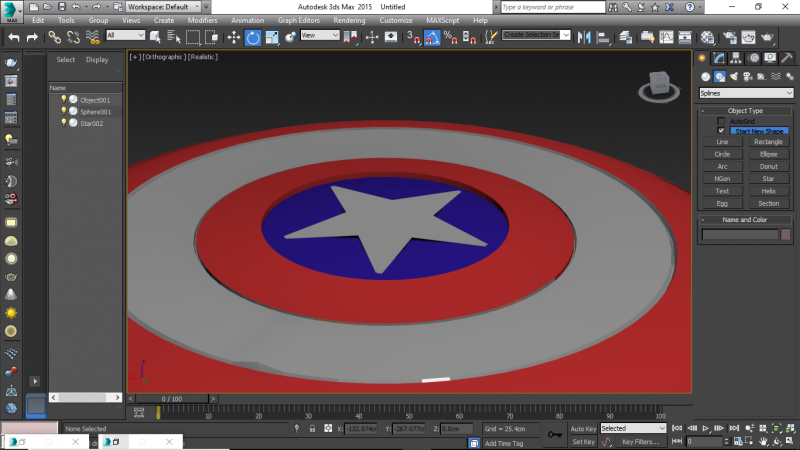The width and height of the screenshot is (800, 450).
Task: Open the Utilities hammer panel tab
Action: 787,58
